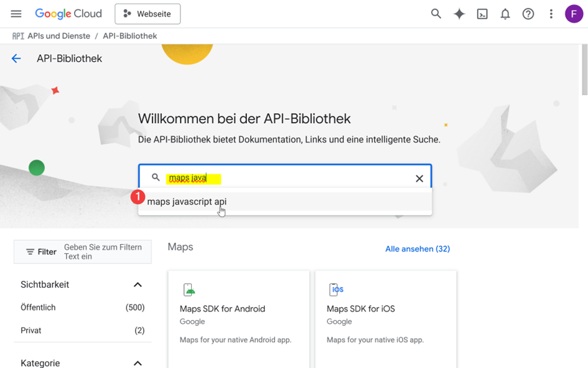This screenshot has width=588, height=368.
Task: Select the Webseite project picker
Action: (x=147, y=14)
